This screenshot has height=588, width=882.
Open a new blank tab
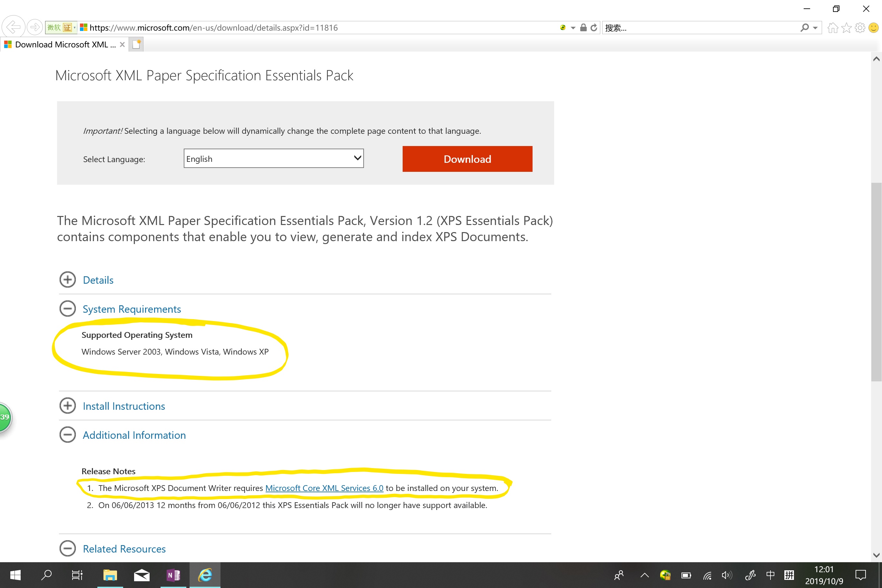(x=136, y=44)
